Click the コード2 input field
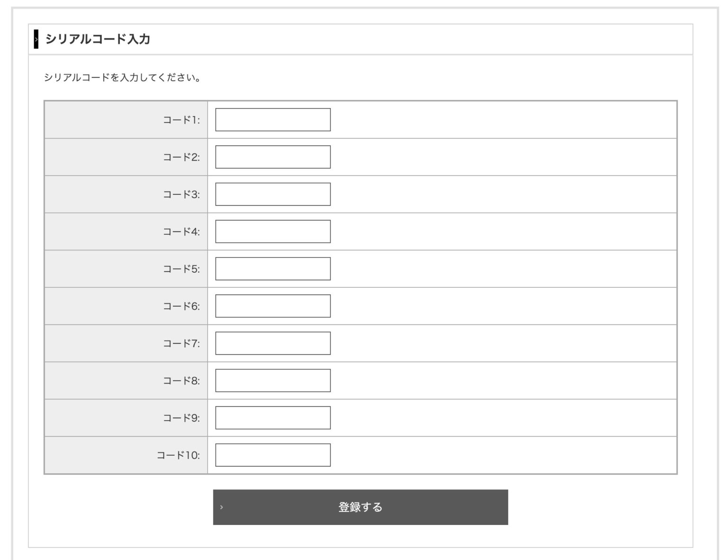728x560 pixels. pos(273,157)
